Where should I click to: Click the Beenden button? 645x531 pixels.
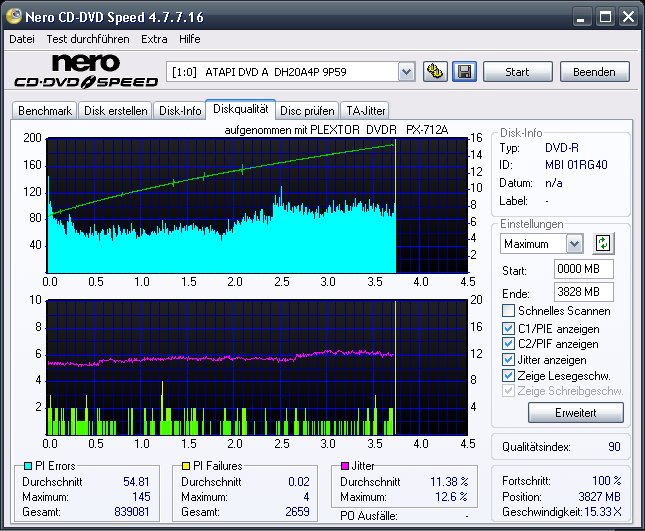594,72
